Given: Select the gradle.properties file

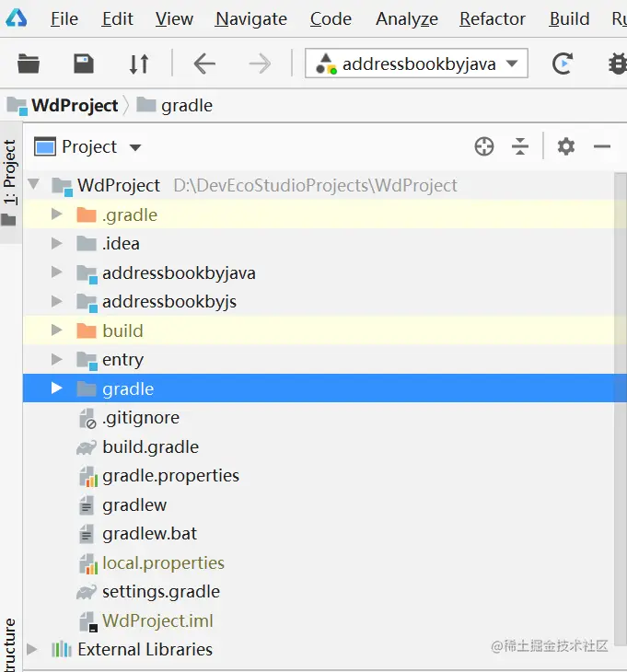Looking at the screenshot, I should click(x=319, y=476).
